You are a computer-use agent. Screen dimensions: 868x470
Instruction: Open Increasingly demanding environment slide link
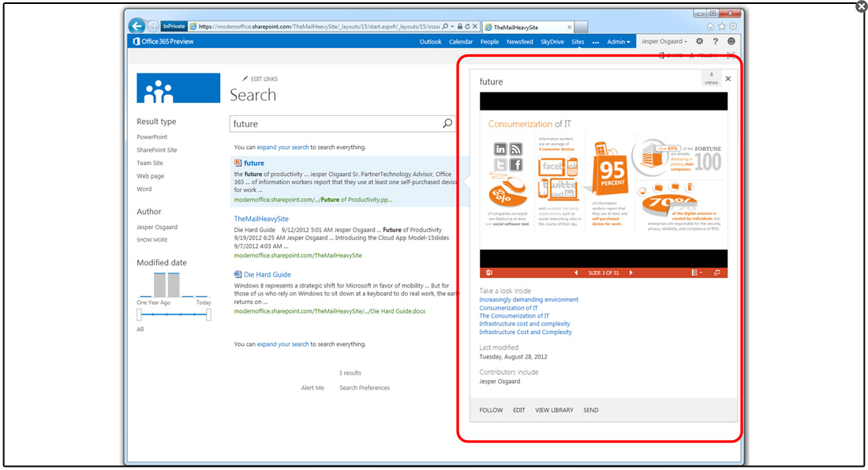point(529,300)
